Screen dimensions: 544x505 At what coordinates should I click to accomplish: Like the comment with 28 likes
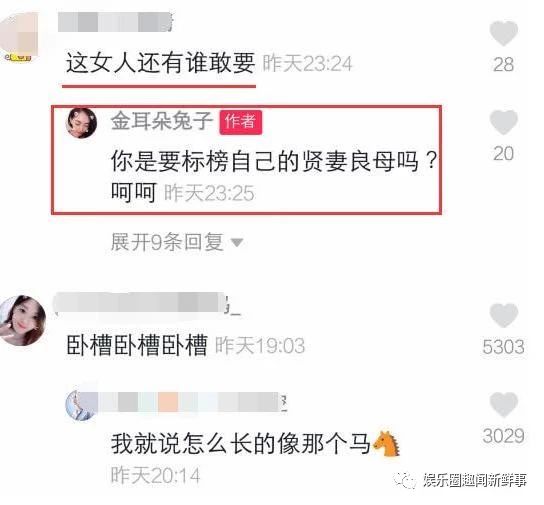point(503,34)
